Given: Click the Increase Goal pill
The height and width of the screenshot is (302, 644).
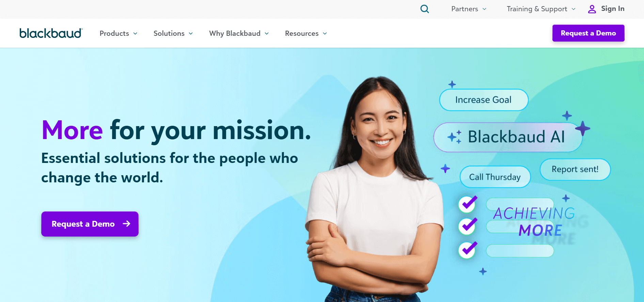Looking at the screenshot, I should (484, 100).
